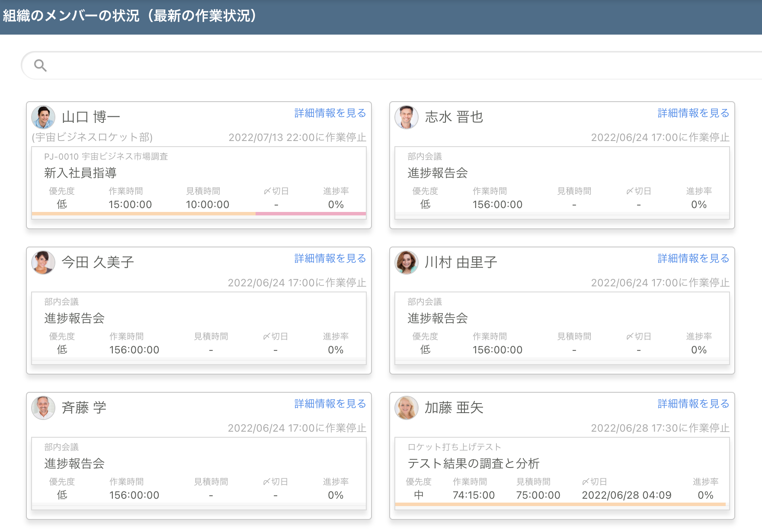Click the ロケット打ち上げテスト project label
Image resolution: width=762 pixels, height=532 pixels.
(454, 447)
